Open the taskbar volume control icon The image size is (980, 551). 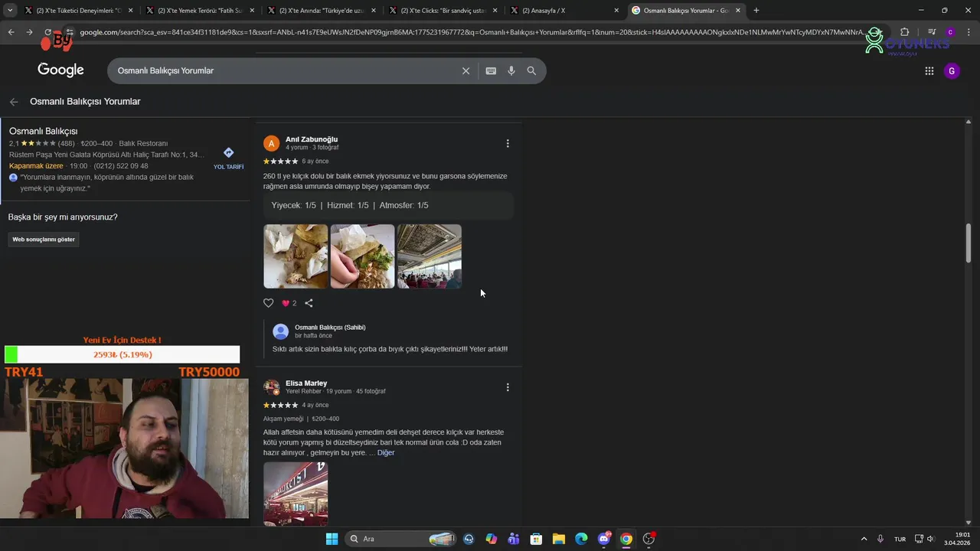[x=930, y=539]
